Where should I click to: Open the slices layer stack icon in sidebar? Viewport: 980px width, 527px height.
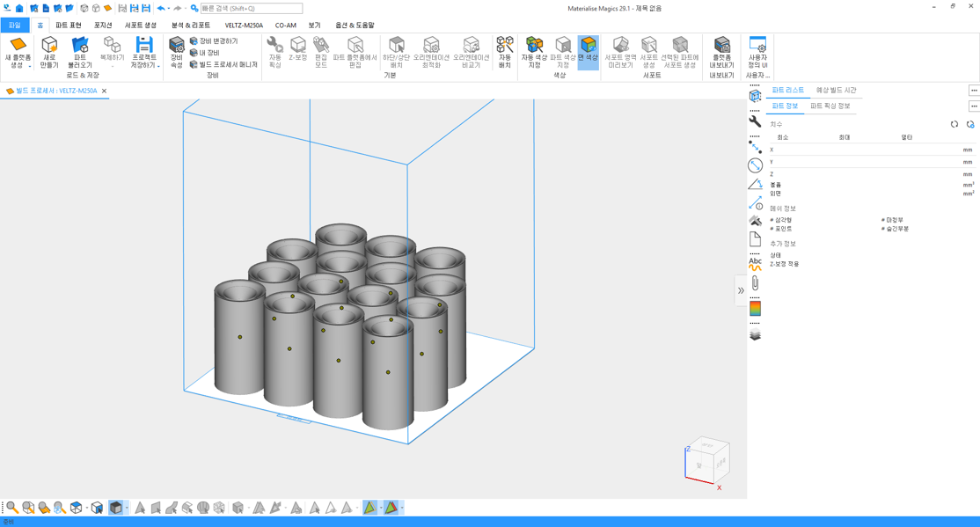[x=755, y=334]
